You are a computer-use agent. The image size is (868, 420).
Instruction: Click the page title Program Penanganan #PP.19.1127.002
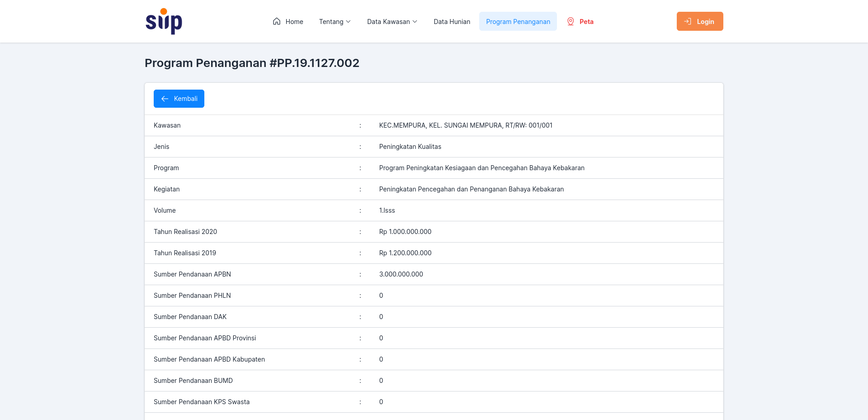[252, 63]
